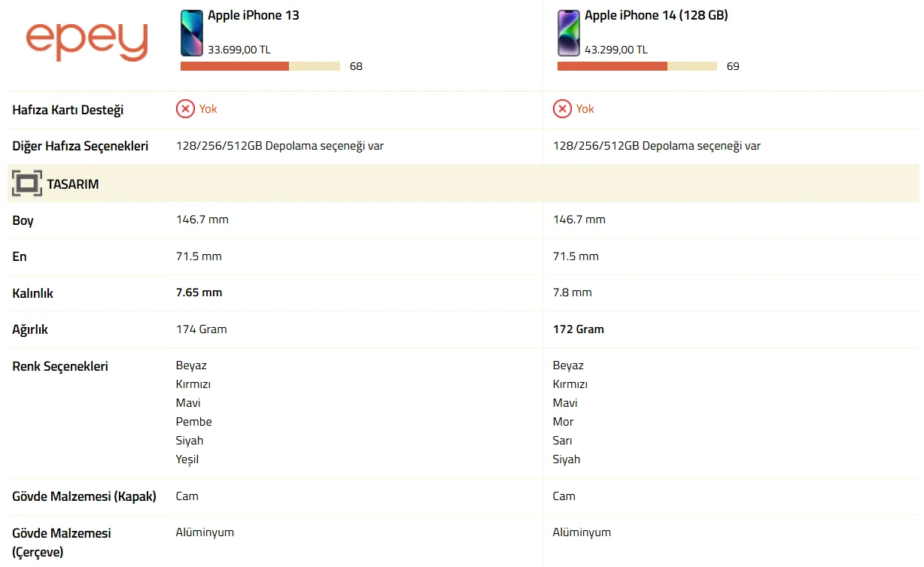
Task: Click the Pembe color option
Action: (194, 422)
